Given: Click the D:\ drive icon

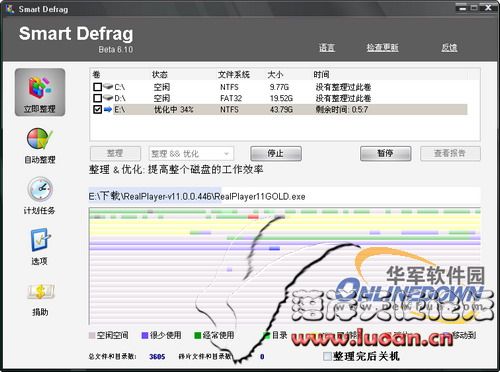Looking at the screenshot, I should pyautogui.click(x=108, y=98).
